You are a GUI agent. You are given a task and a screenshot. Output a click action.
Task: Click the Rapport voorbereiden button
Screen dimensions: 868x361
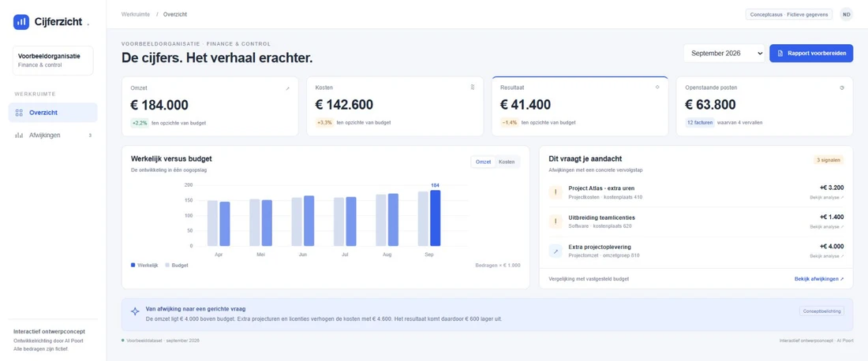click(811, 54)
